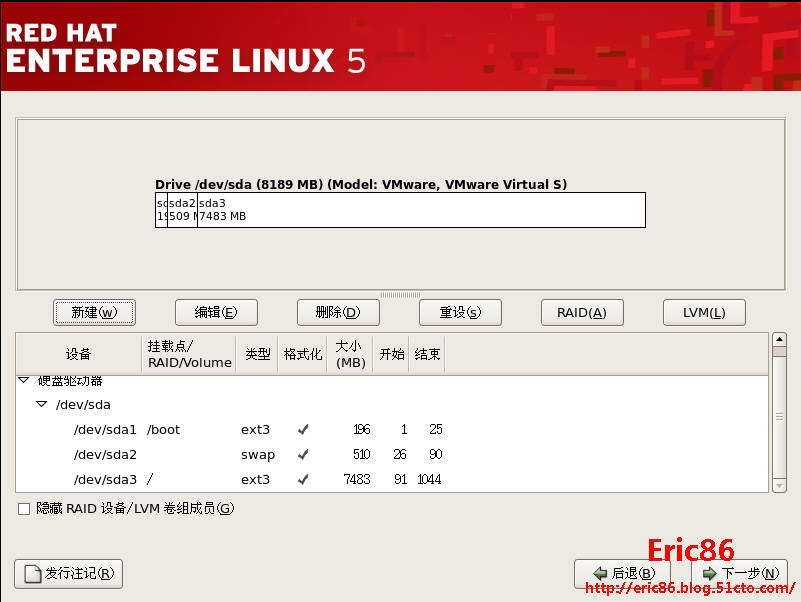
Task: Click the 510 size value
Action: tap(362, 454)
